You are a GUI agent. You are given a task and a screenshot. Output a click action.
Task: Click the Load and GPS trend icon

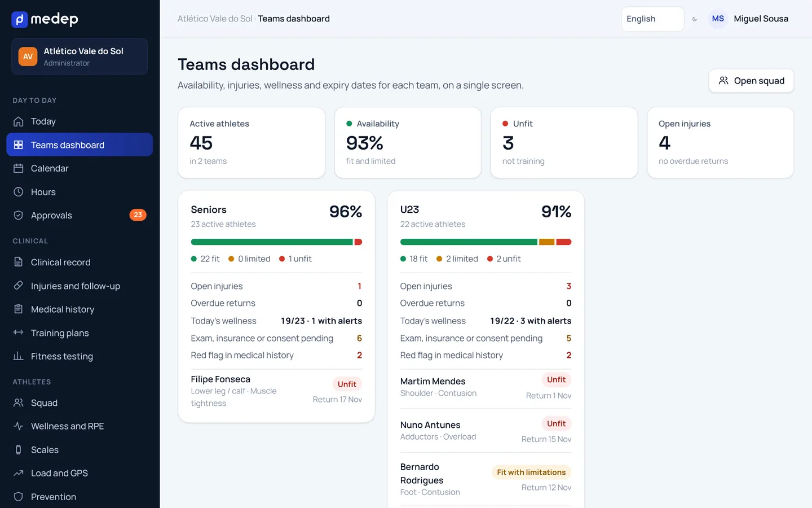19,473
